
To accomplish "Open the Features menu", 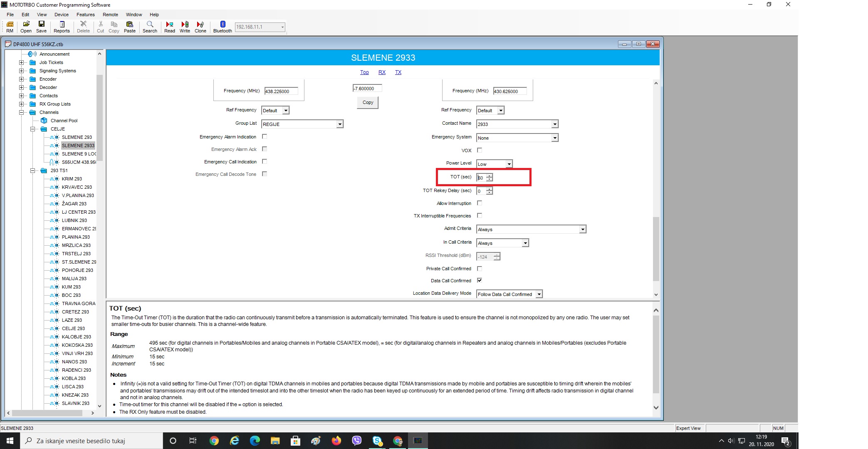I will [85, 15].
